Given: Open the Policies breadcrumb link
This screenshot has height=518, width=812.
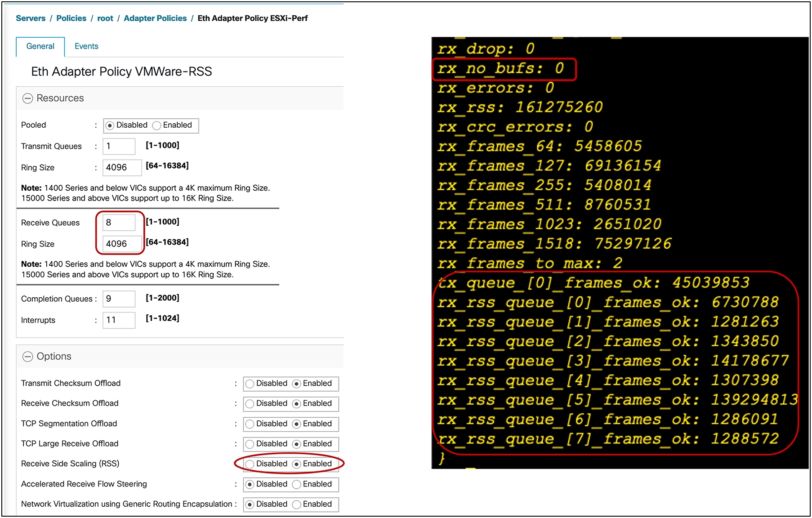Looking at the screenshot, I should [x=71, y=18].
